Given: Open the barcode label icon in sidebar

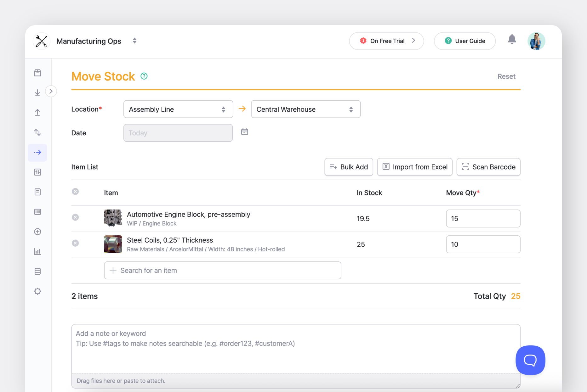Looking at the screenshot, I should [x=37, y=212].
